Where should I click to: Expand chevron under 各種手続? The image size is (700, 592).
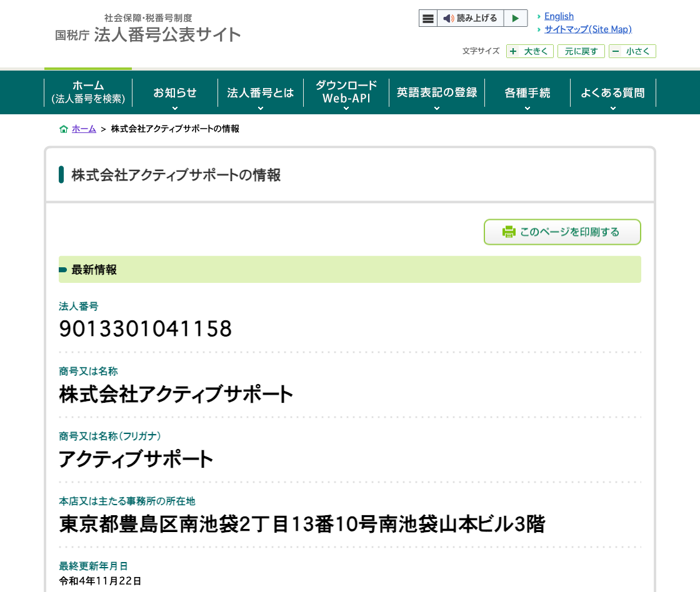pos(527,109)
